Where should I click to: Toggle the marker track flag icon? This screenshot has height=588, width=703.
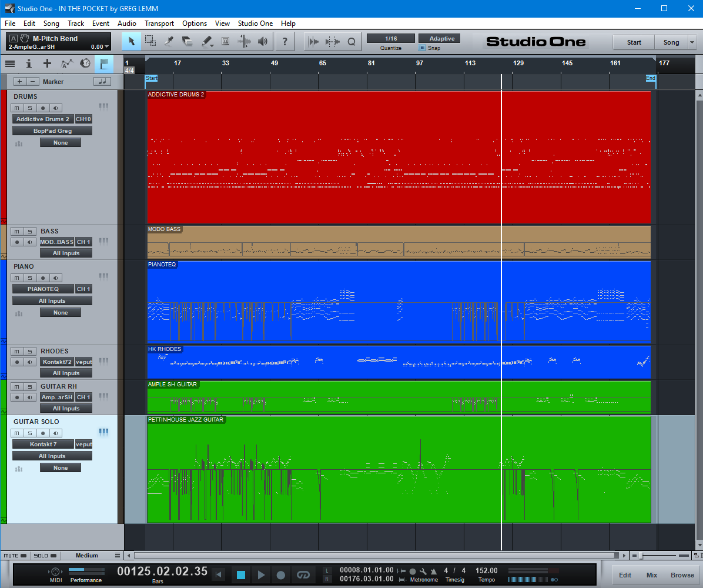[104, 64]
